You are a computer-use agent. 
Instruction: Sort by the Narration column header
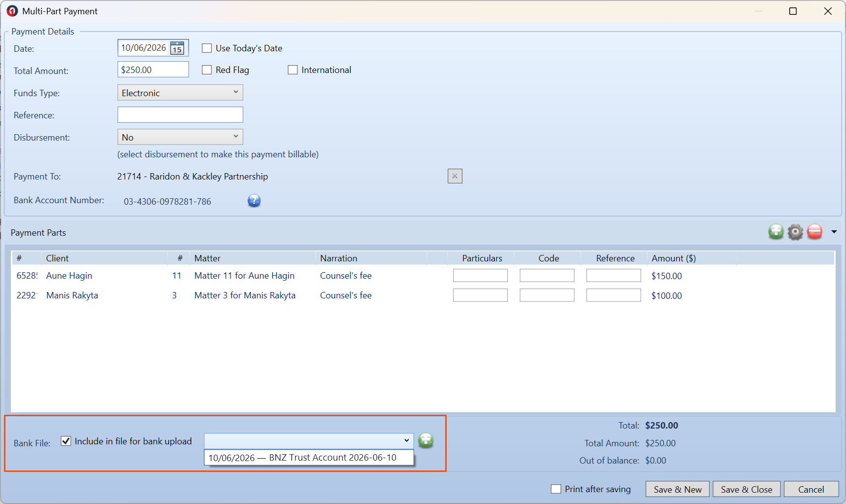[371, 258]
